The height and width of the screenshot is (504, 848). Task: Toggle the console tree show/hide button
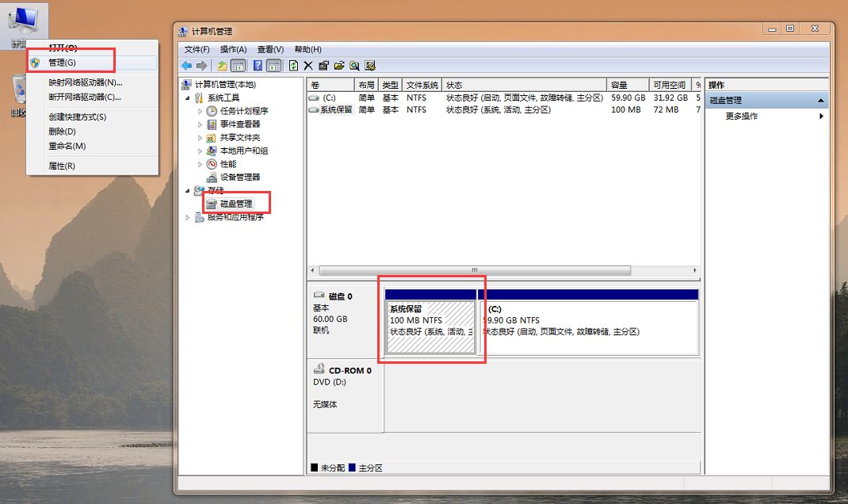click(238, 66)
